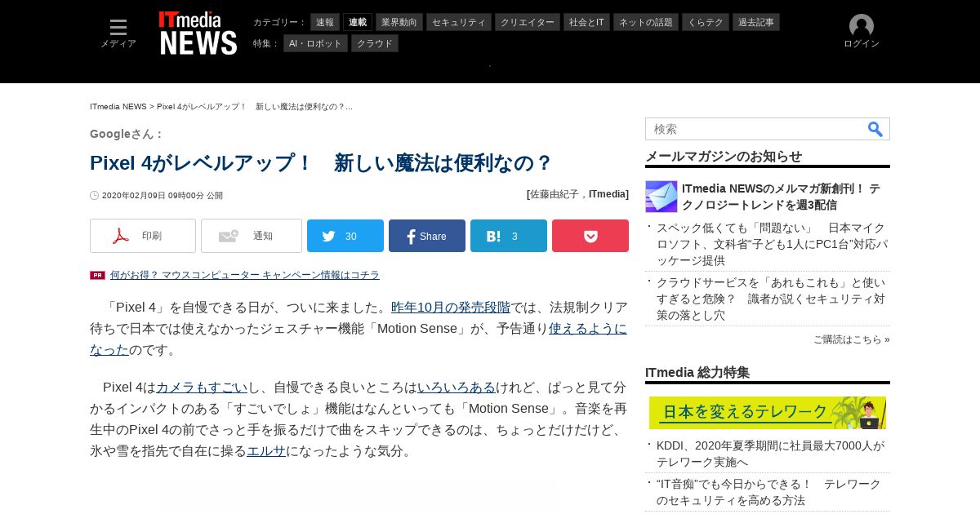Click the author name 佐藤由紀子，ITmedia
Screen dimensions: 980x514
pyautogui.click(x=578, y=194)
